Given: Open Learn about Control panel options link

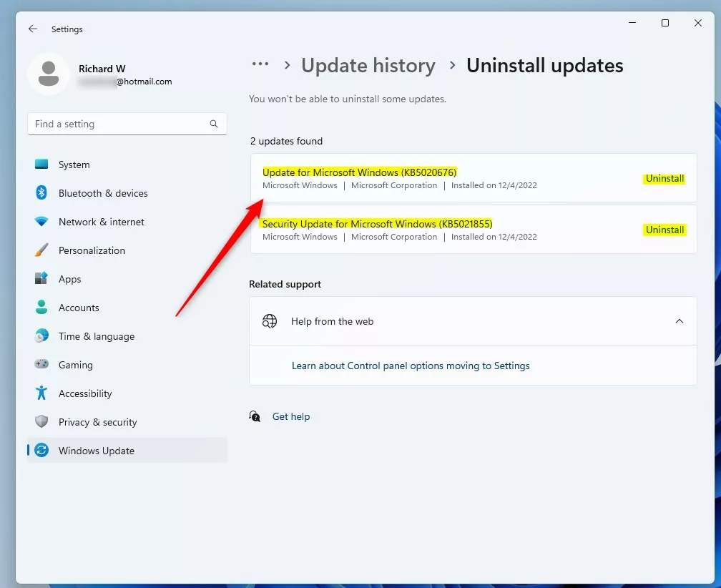Looking at the screenshot, I should (x=411, y=366).
